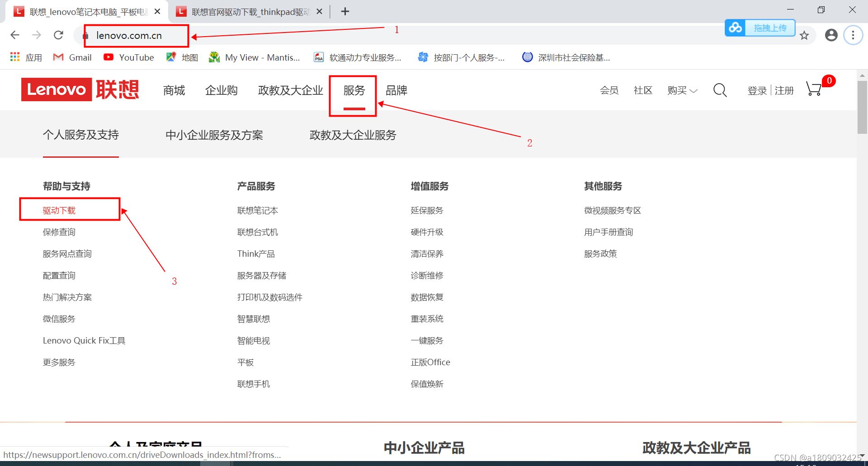This screenshot has width=868, height=466.
Task: Reload the current Lenovo page
Action: 58,35
